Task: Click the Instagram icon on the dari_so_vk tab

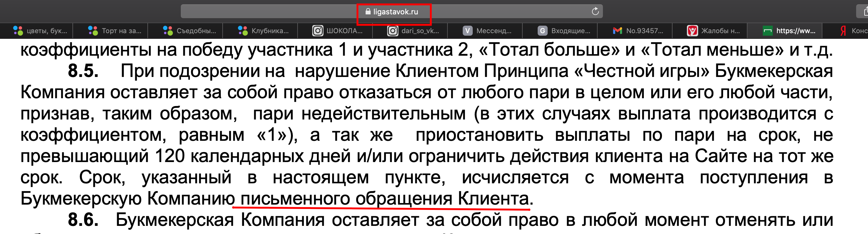Action: coord(392,31)
